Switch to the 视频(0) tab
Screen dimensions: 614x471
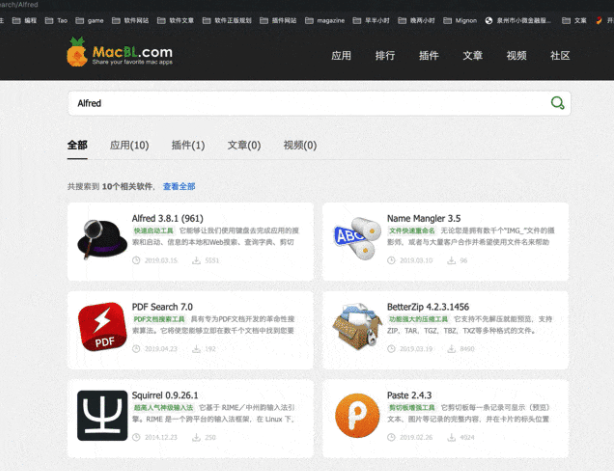(300, 145)
